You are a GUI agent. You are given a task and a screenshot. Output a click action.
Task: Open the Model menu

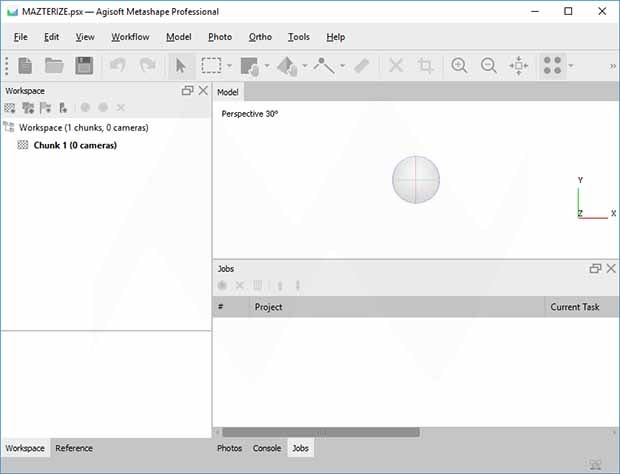point(179,37)
